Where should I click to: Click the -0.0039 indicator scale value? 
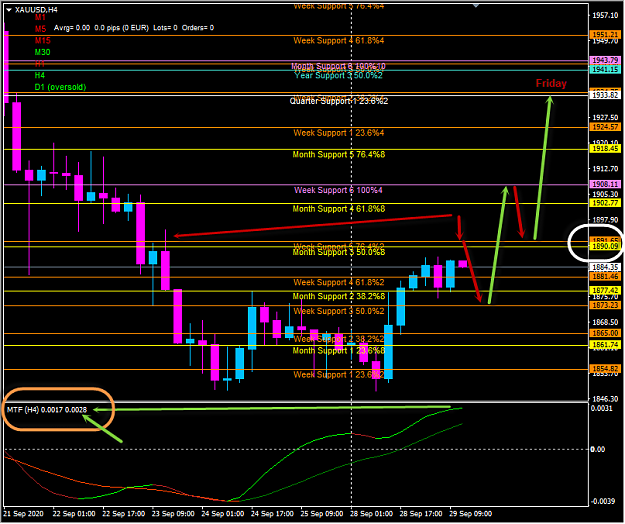click(603, 502)
